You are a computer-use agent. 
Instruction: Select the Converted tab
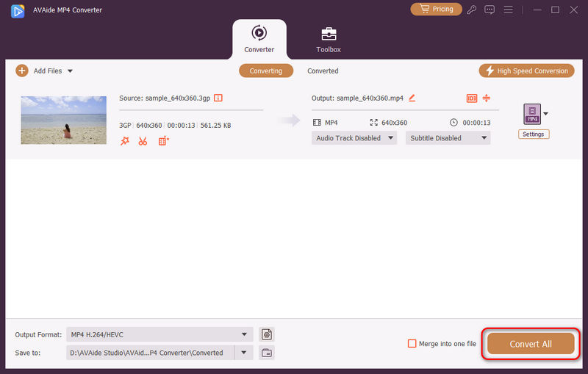tap(323, 71)
